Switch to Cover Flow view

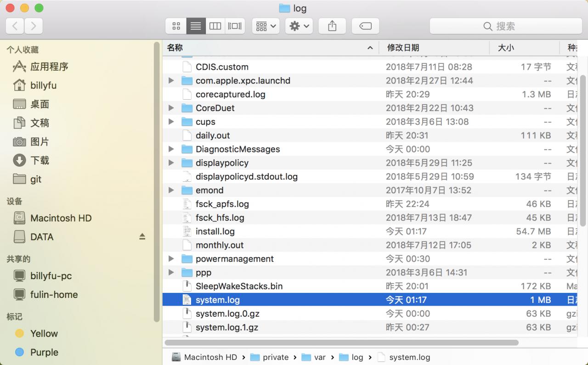tap(234, 26)
